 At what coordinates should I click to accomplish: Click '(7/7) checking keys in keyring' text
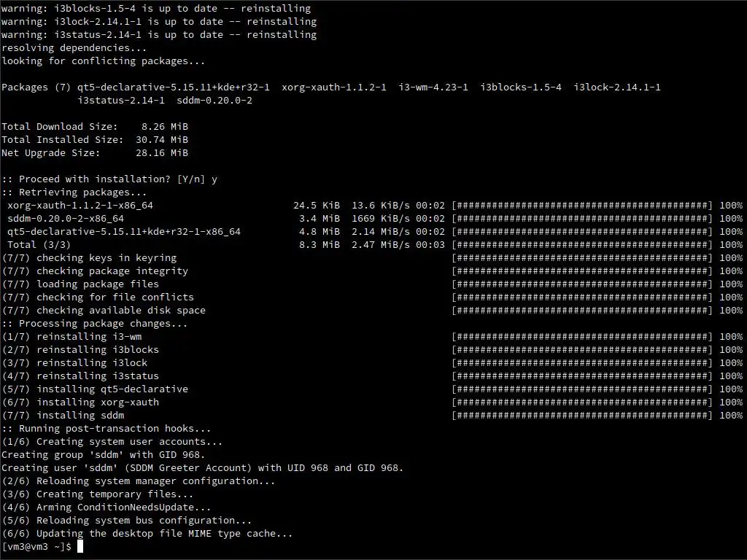coord(89,257)
